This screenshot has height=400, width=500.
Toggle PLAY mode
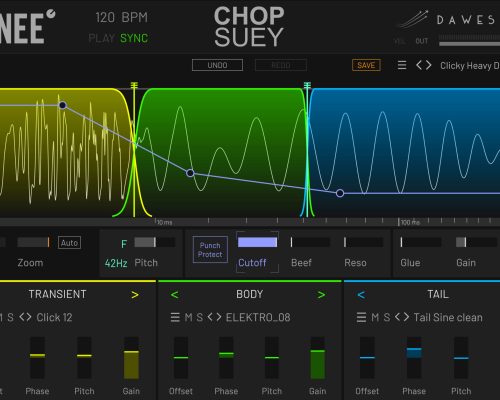(102, 38)
